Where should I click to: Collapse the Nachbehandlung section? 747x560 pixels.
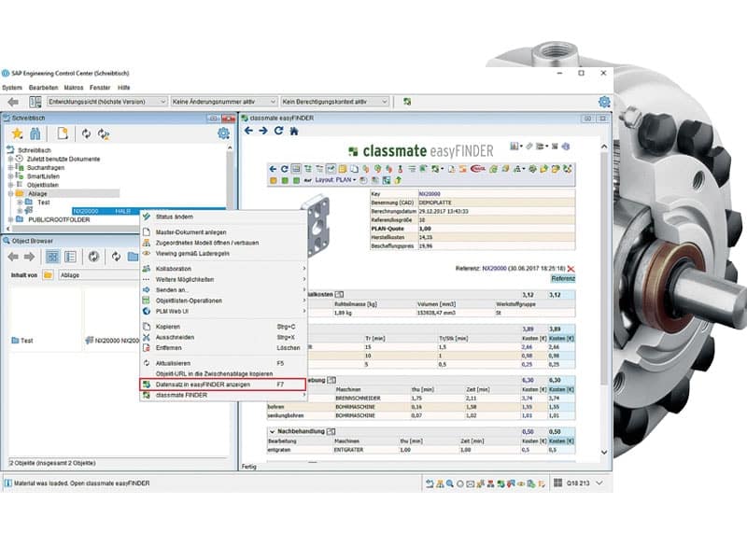[x=271, y=431]
